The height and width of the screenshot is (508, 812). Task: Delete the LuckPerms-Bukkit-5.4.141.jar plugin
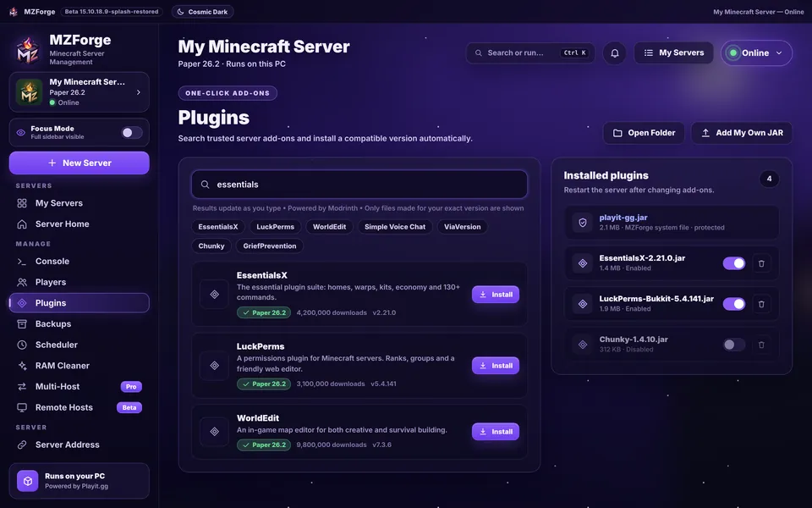(761, 304)
